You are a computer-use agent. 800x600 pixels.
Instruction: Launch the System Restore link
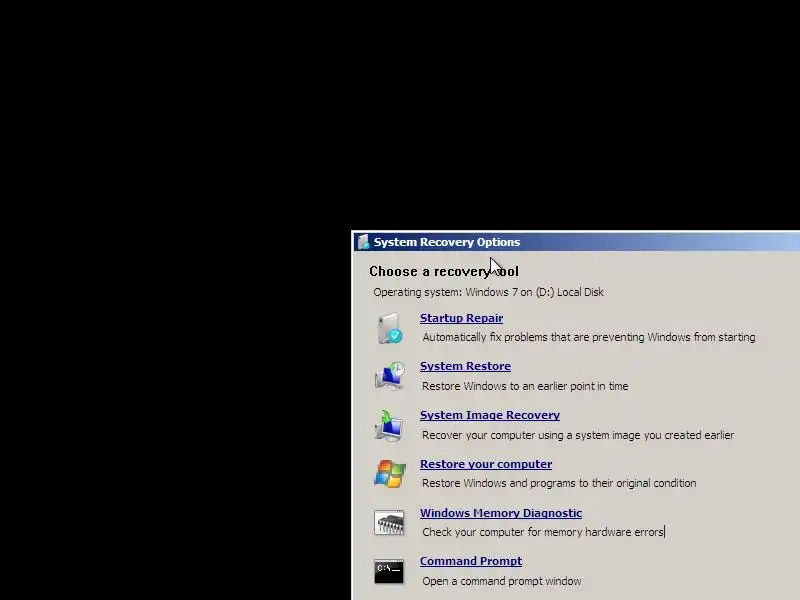click(x=465, y=366)
